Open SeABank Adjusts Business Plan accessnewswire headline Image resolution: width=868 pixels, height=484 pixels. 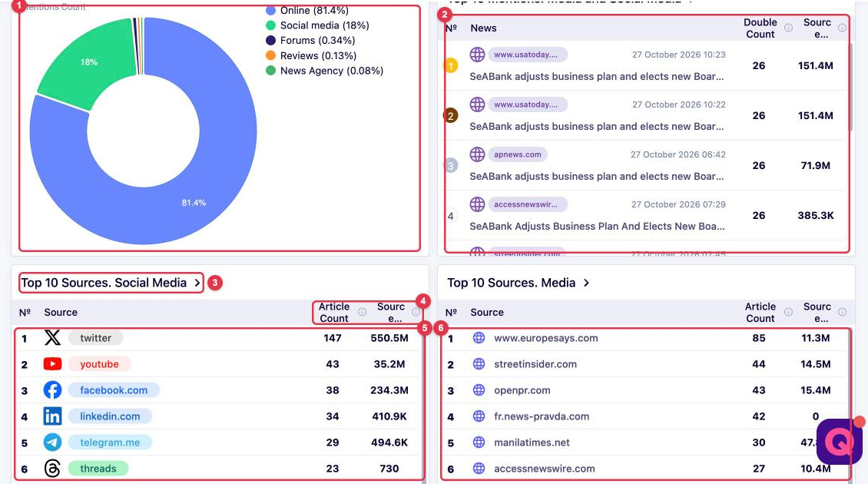coord(597,226)
